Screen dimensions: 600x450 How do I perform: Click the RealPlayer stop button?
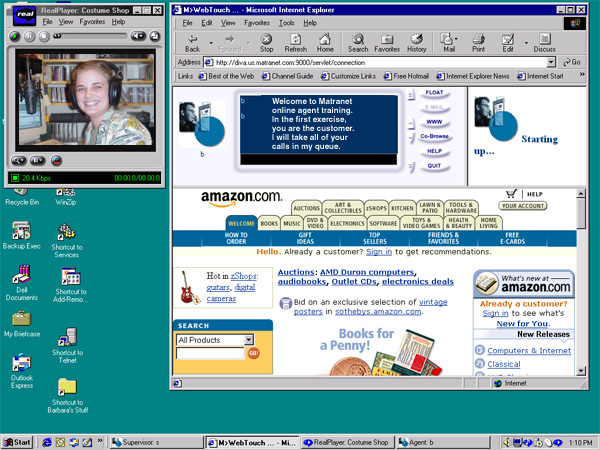[x=44, y=36]
